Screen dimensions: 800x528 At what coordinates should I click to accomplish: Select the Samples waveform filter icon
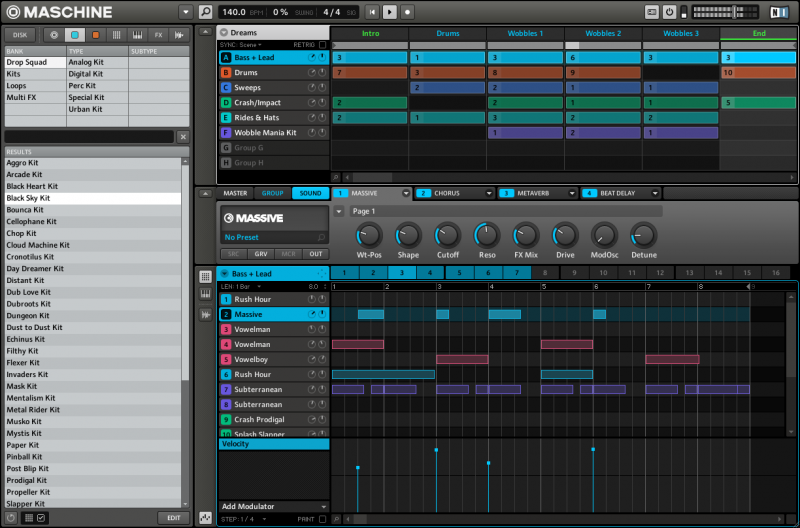point(179,35)
